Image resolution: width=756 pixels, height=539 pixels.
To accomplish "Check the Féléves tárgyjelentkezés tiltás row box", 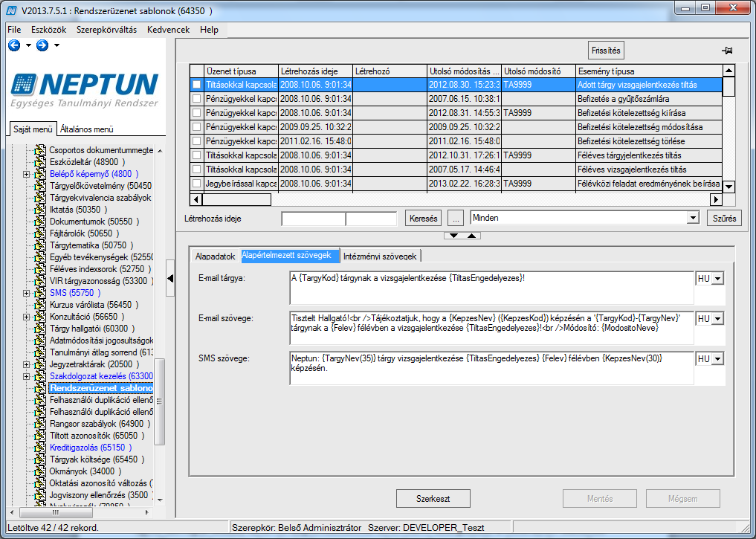I will pyautogui.click(x=197, y=155).
